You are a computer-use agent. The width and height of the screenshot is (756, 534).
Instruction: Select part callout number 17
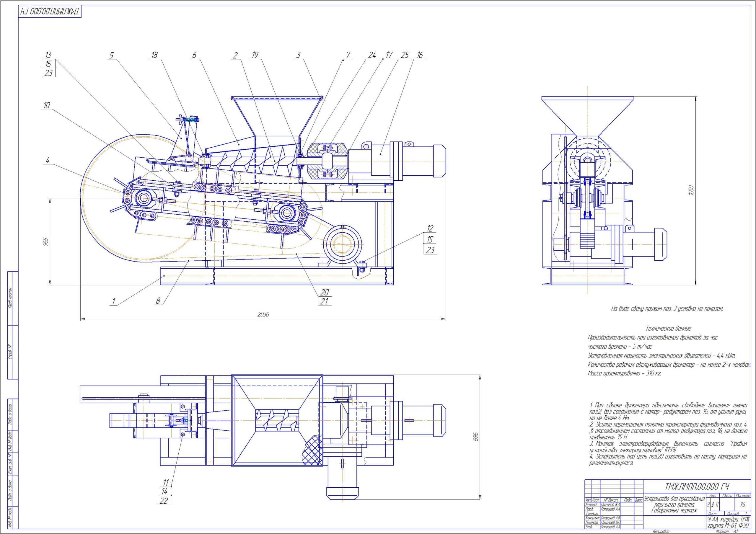pyautogui.click(x=389, y=55)
